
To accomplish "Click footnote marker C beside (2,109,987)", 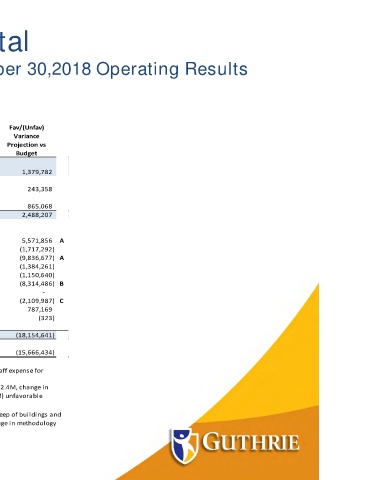I will coord(62,301).
